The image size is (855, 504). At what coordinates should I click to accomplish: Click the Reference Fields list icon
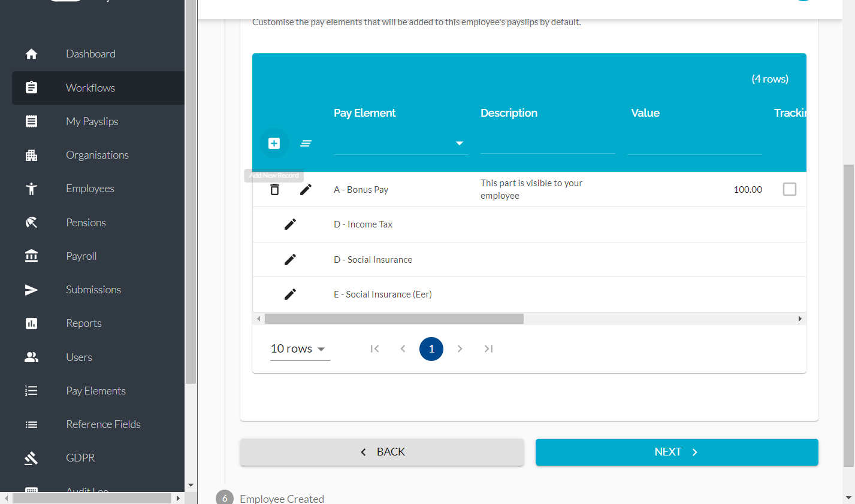coord(32,424)
